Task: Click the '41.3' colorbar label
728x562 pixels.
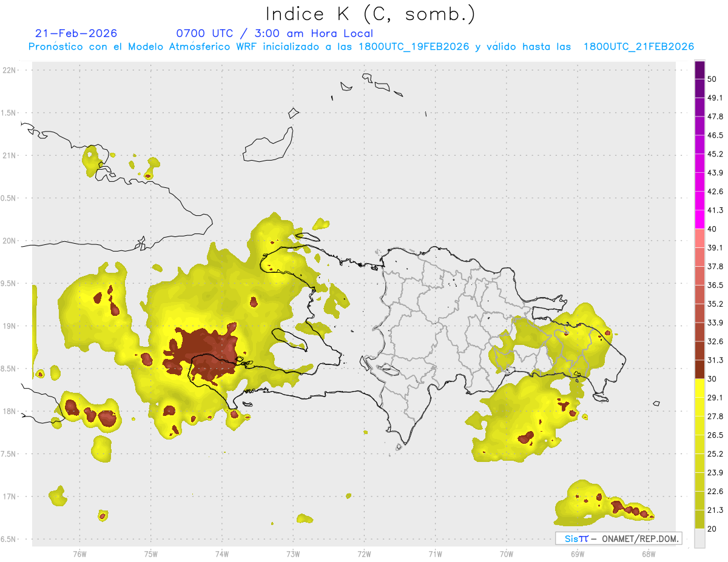Action: [x=715, y=210]
